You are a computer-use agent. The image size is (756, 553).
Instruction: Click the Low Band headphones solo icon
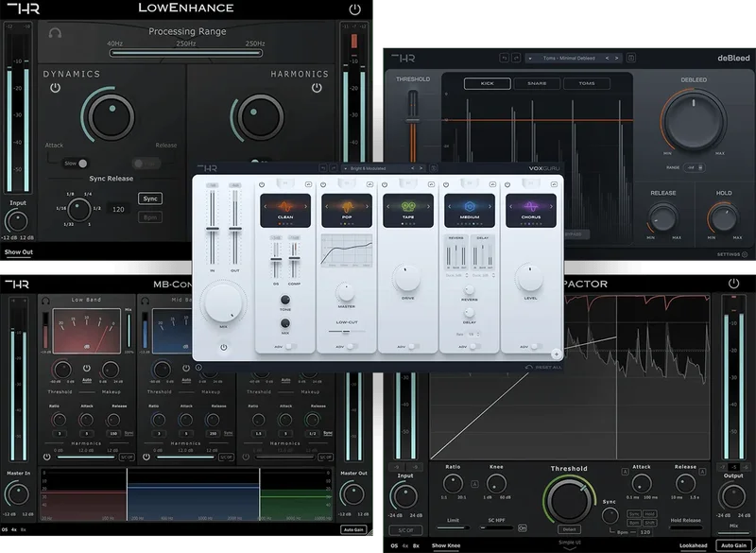[45, 301]
